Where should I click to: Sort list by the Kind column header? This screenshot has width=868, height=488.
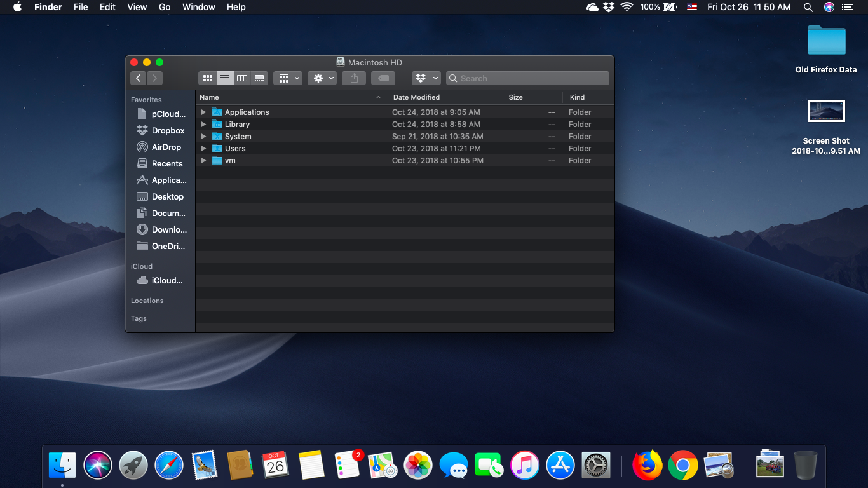[x=577, y=97]
